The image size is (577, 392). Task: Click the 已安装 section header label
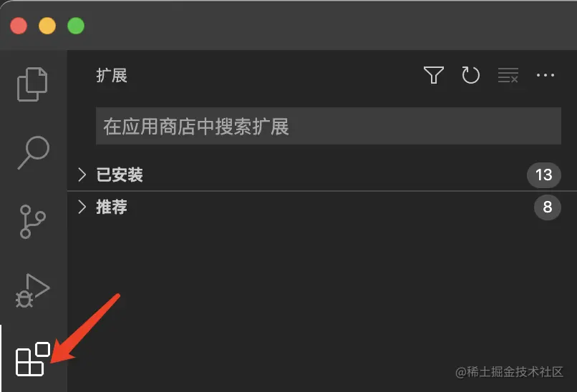120,175
